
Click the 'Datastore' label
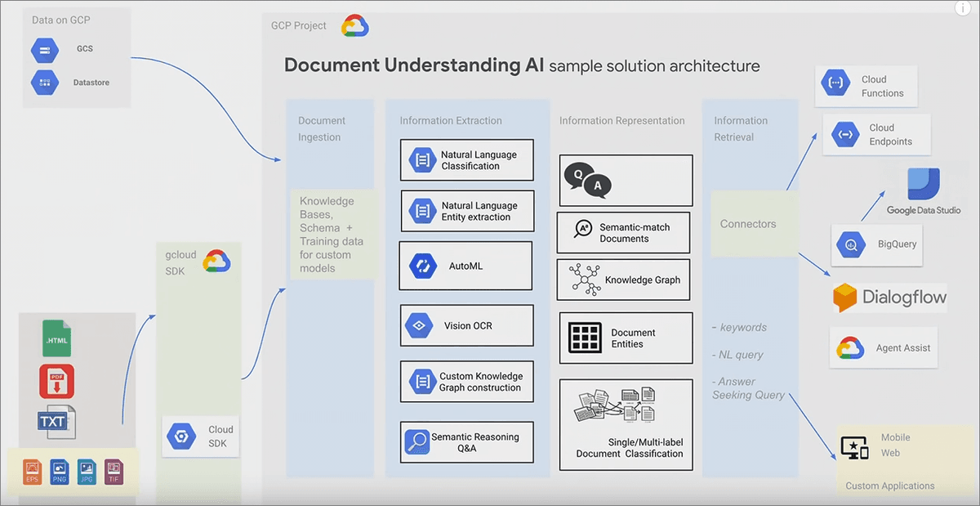tap(91, 83)
